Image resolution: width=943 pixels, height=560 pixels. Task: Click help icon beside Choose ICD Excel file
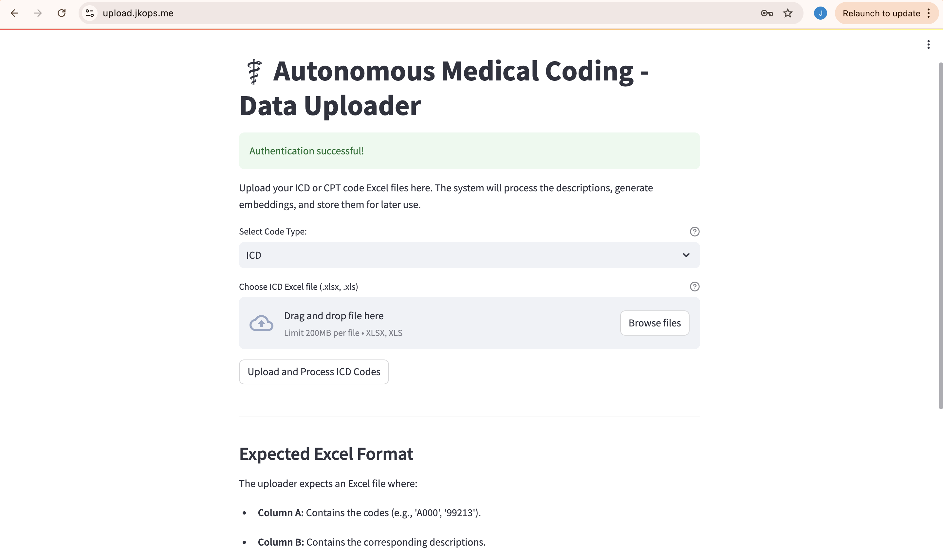tap(694, 287)
